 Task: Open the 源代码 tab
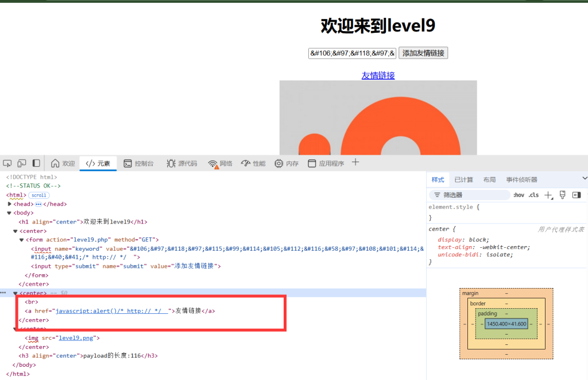coord(182,163)
